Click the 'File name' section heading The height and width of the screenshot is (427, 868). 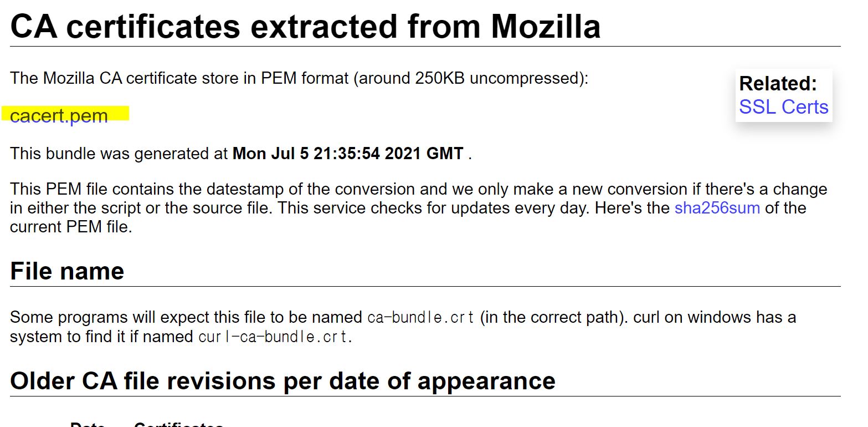tap(67, 271)
